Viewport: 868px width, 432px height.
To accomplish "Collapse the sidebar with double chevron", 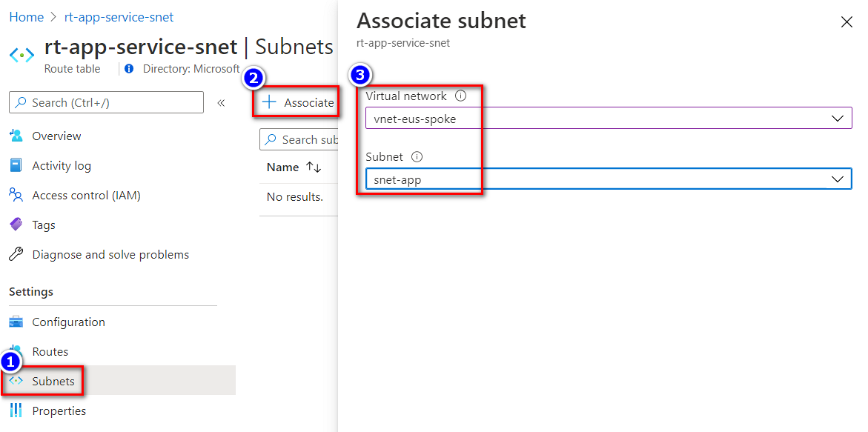I will coord(221,103).
